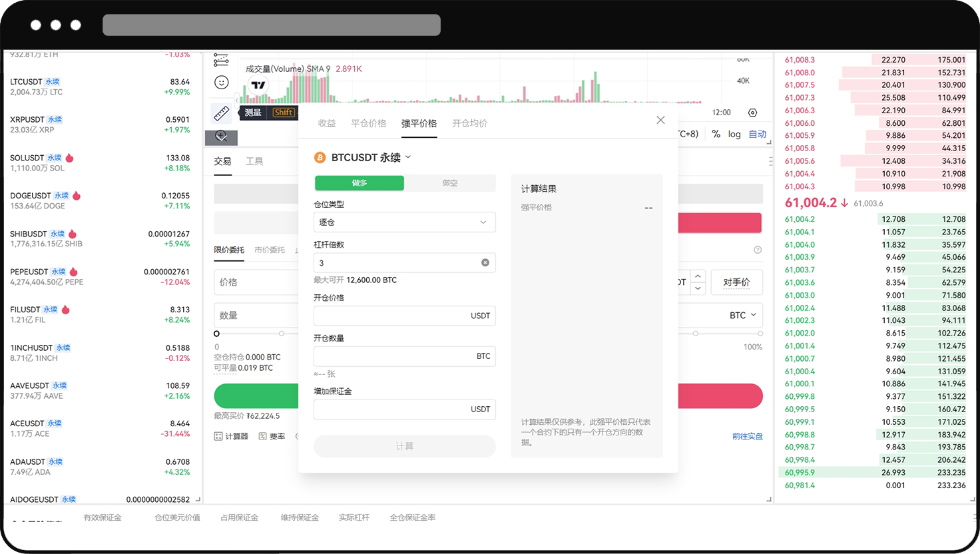
Task: Click the flame icon beside SHIBUSDT
Action: (x=73, y=234)
